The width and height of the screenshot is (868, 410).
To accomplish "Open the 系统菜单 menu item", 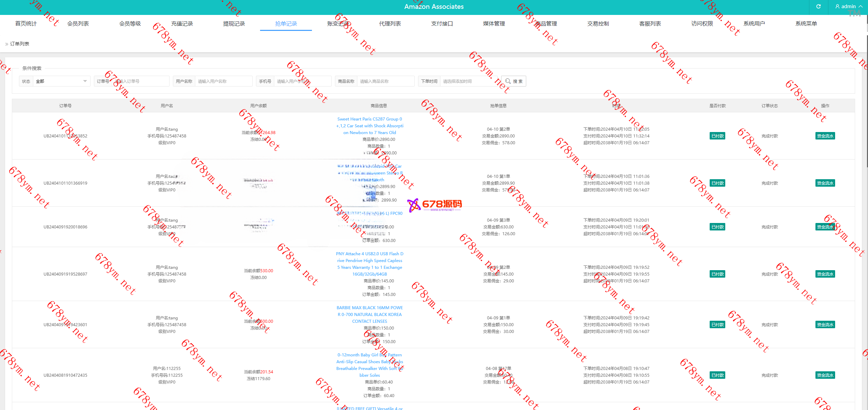I will tap(806, 24).
